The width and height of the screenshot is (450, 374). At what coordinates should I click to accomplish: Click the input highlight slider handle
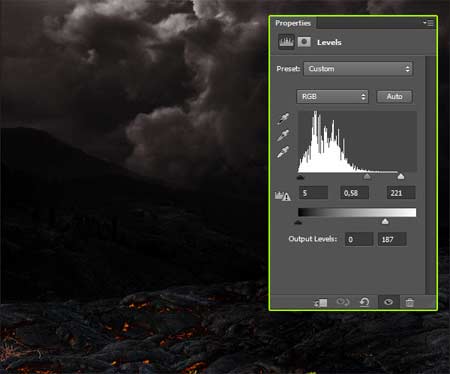coord(401,176)
